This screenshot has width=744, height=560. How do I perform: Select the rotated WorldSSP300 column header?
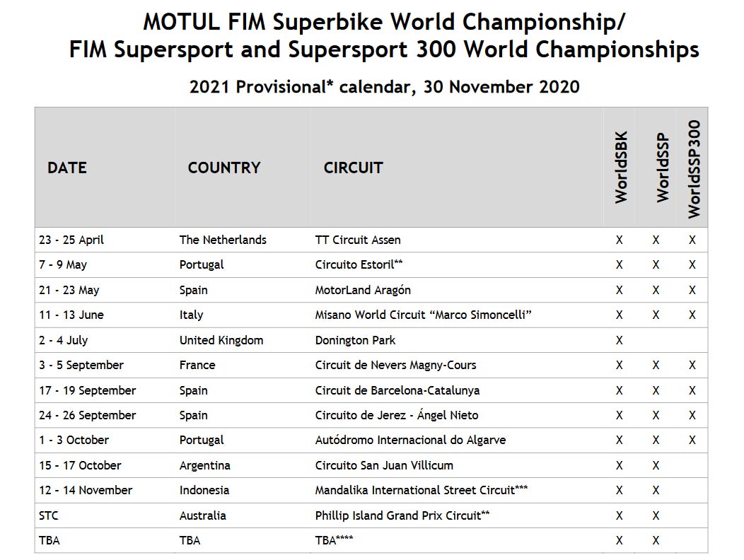pyautogui.click(x=694, y=169)
